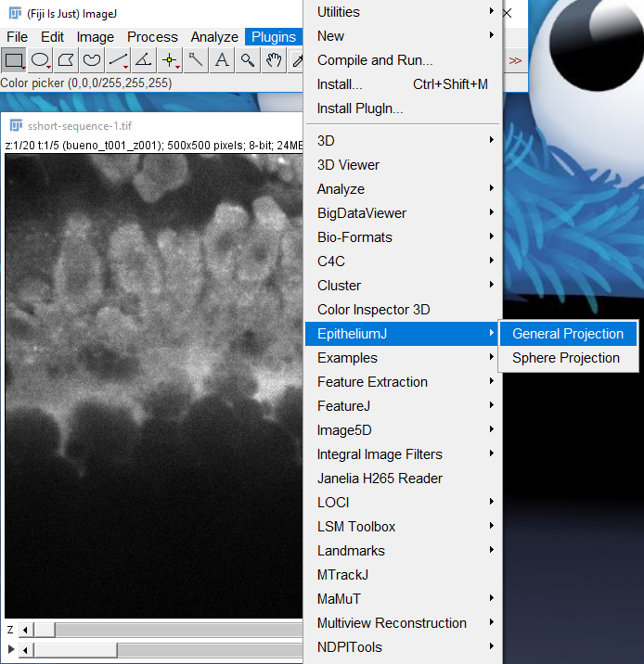Click Sphere Projection menu entry
This screenshot has height=664, width=644.
coord(566,358)
